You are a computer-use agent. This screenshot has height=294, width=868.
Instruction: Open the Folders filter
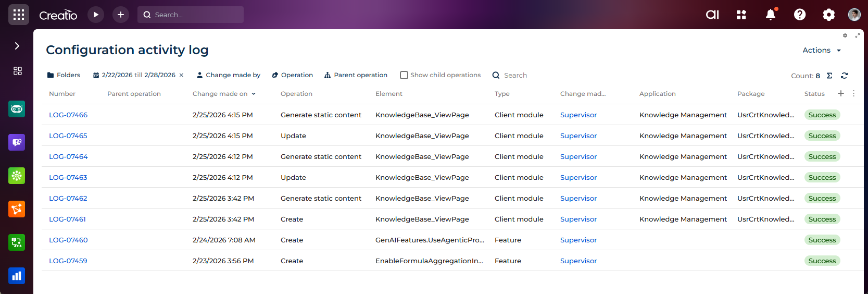tap(64, 75)
